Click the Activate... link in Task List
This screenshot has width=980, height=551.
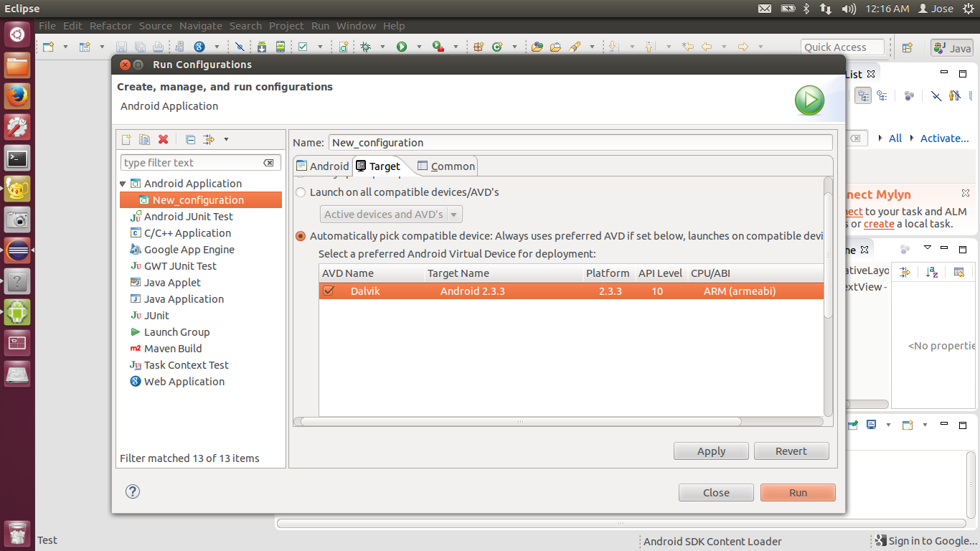(x=945, y=138)
